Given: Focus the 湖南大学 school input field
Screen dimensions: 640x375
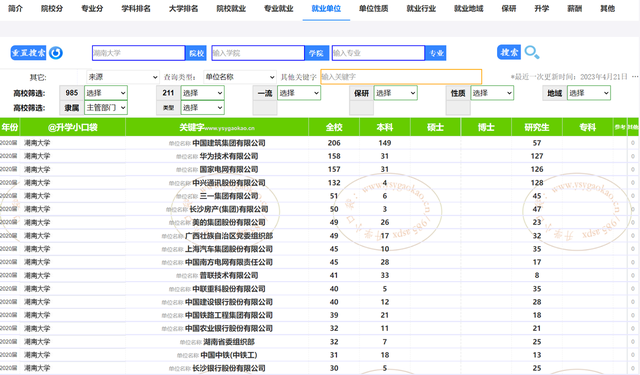Looking at the screenshot, I should coord(139,53).
